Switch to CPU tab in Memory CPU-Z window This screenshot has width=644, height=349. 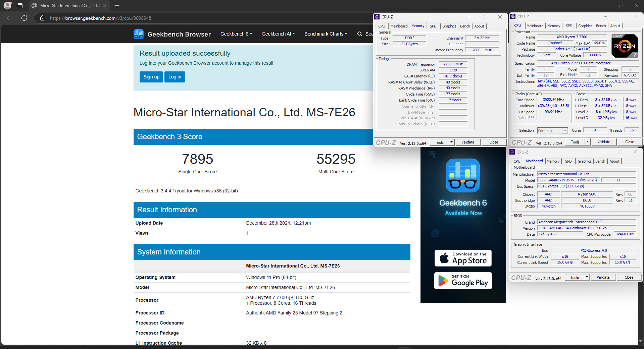382,26
